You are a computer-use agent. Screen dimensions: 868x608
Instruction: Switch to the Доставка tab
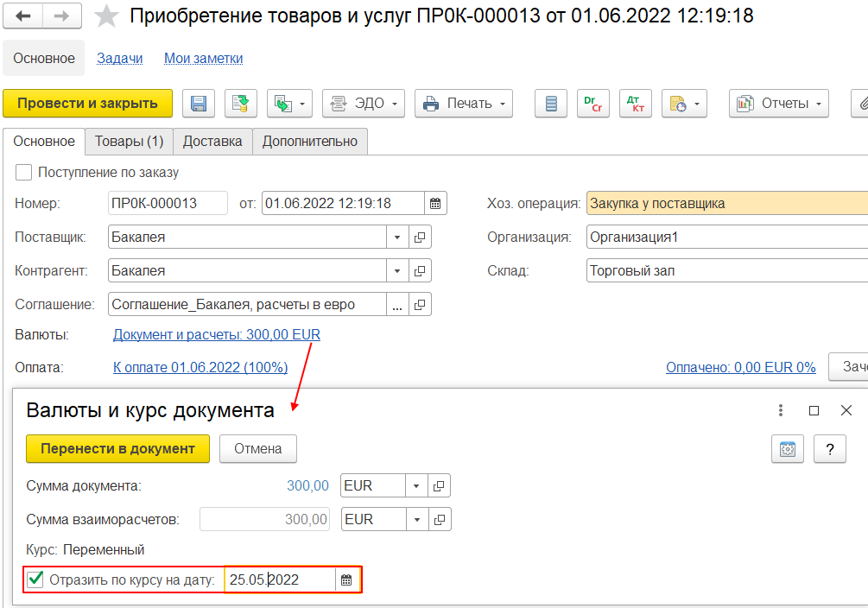tap(212, 142)
